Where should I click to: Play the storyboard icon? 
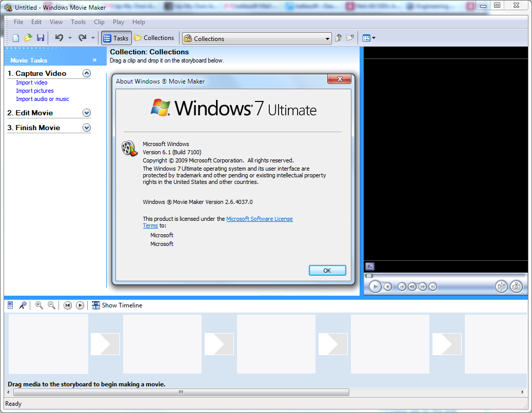80,305
